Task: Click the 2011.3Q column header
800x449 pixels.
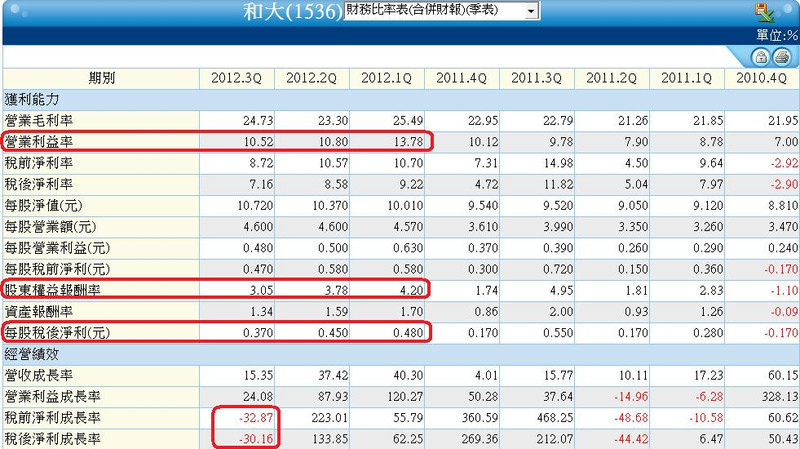Action: (x=537, y=78)
